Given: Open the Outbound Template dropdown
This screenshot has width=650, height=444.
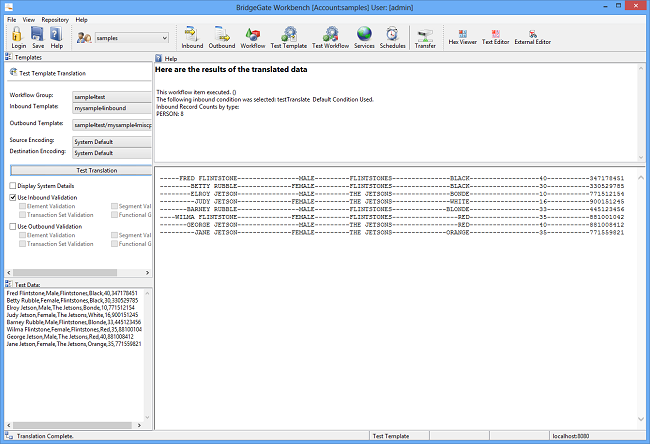Looking at the screenshot, I should point(112,125).
